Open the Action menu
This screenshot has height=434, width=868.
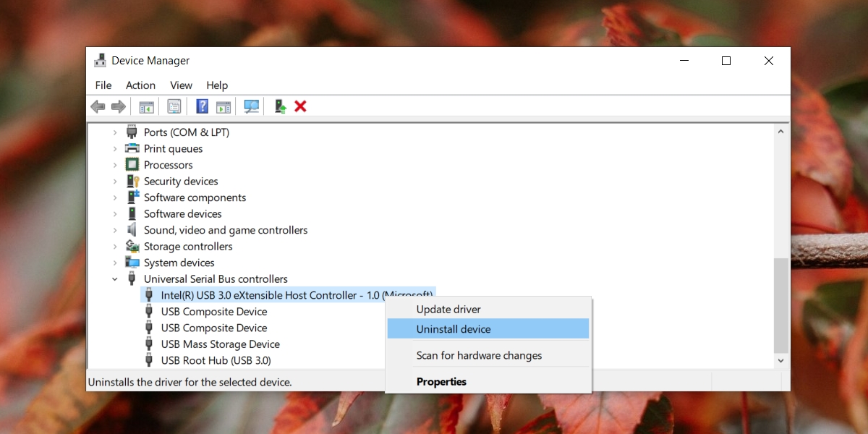point(140,85)
